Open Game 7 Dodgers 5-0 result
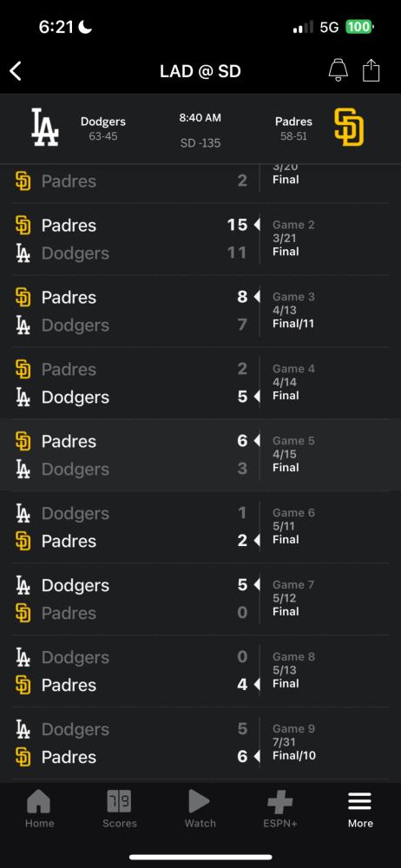Viewport: 401px width, 868px height. coord(200,599)
